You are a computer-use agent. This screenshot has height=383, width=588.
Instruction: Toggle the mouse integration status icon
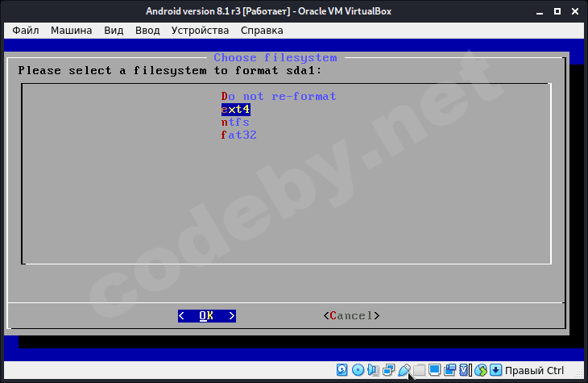point(481,370)
